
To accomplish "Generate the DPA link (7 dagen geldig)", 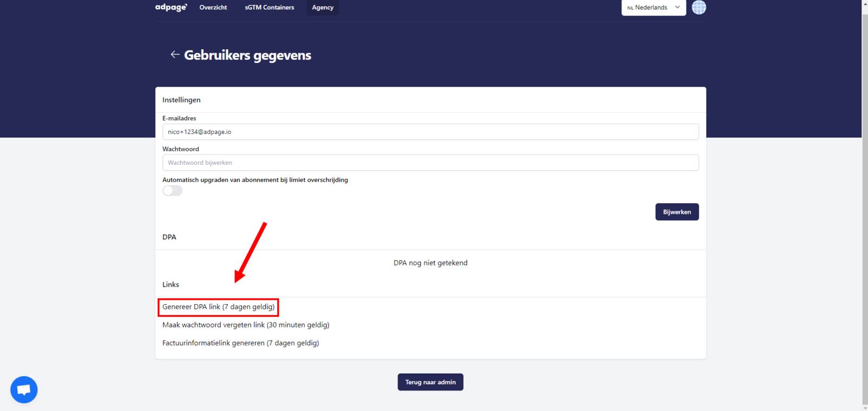I will pyautogui.click(x=219, y=307).
